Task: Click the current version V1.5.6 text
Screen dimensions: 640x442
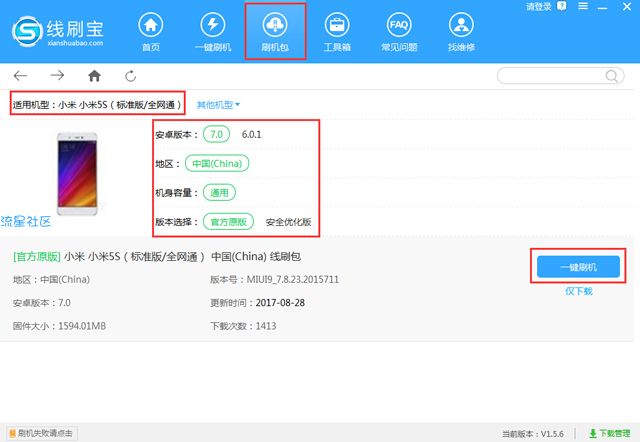Action: coord(533,434)
